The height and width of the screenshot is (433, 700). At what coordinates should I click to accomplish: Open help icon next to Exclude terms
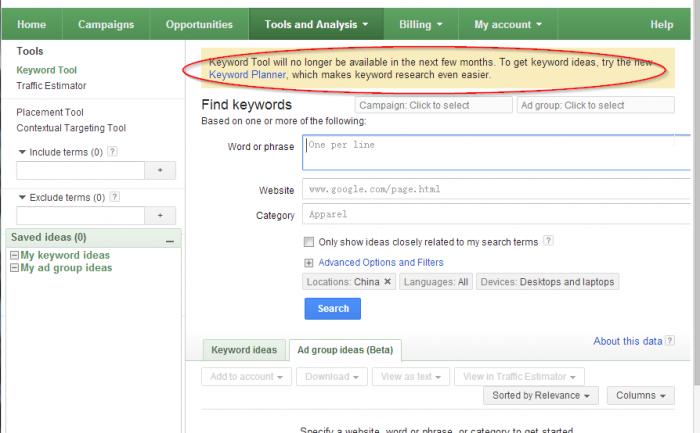(115, 196)
